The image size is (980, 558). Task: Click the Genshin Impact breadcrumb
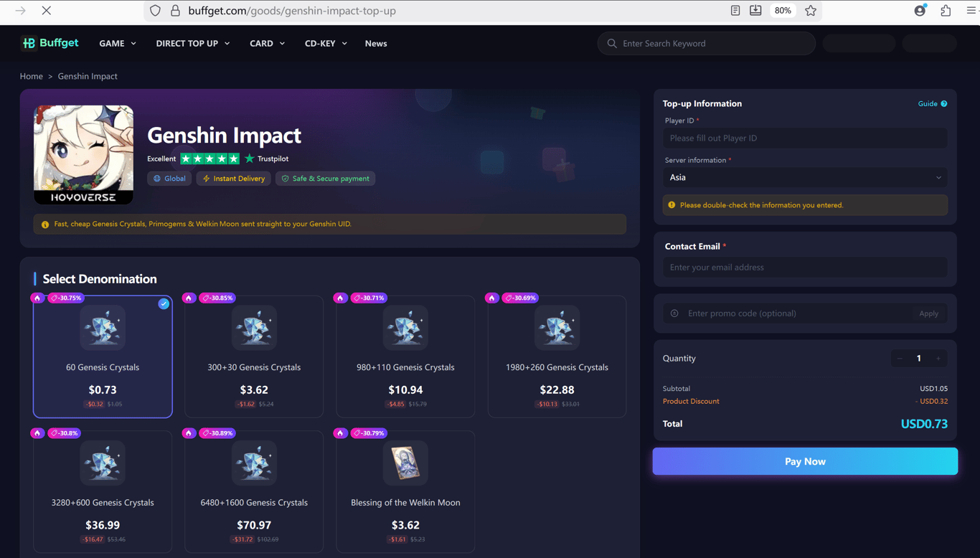88,76
